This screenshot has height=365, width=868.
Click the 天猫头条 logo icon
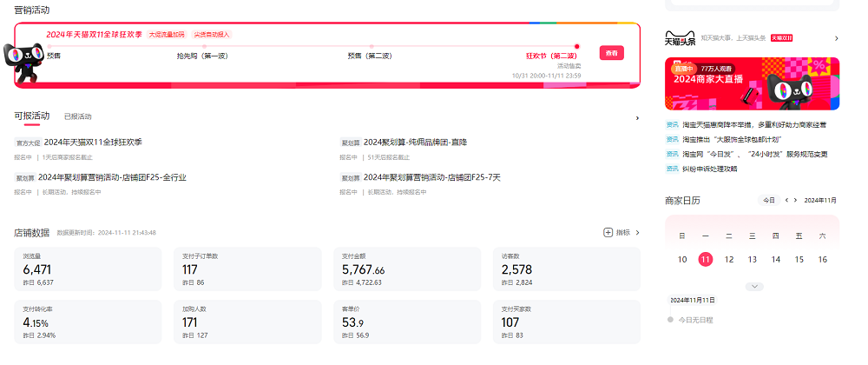click(x=680, y=38)
